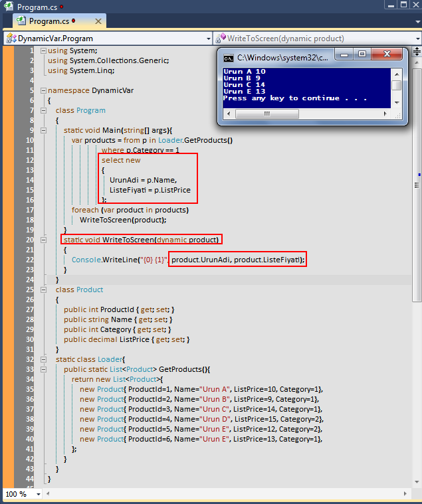Open the WriteToScreen member dropdown

[417, 39]
